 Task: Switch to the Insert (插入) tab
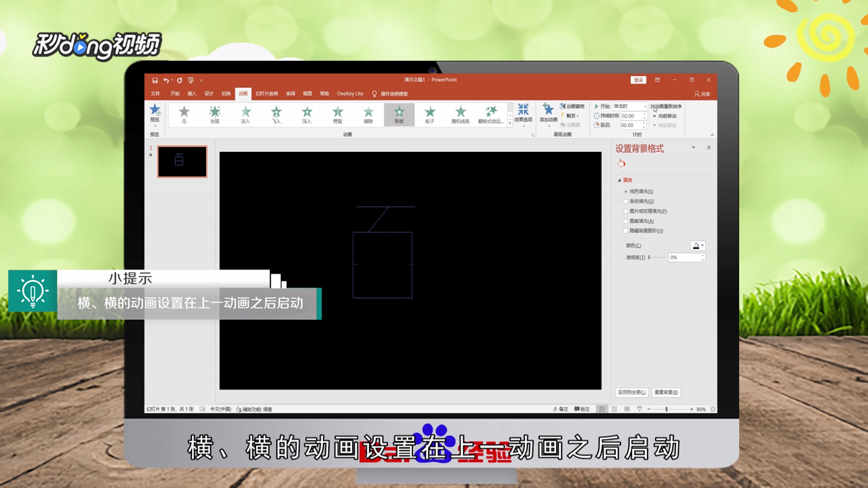tap(192, 94)
